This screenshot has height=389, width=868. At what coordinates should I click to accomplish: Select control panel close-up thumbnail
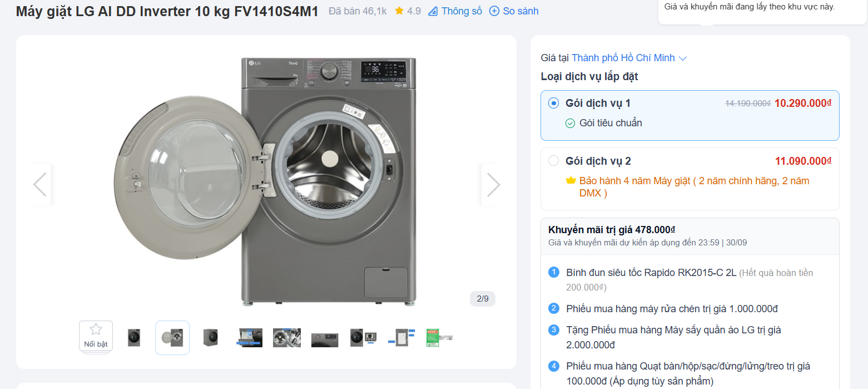325,339
